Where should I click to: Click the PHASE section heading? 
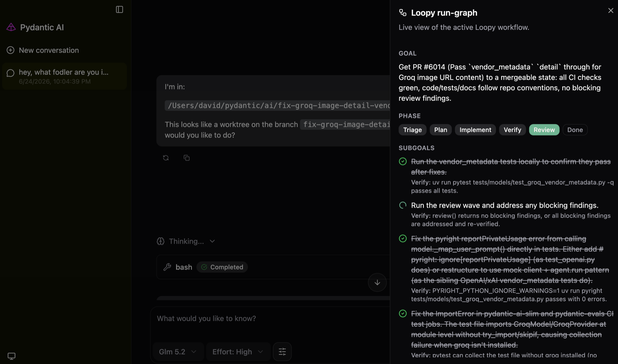tap(410, 116)
